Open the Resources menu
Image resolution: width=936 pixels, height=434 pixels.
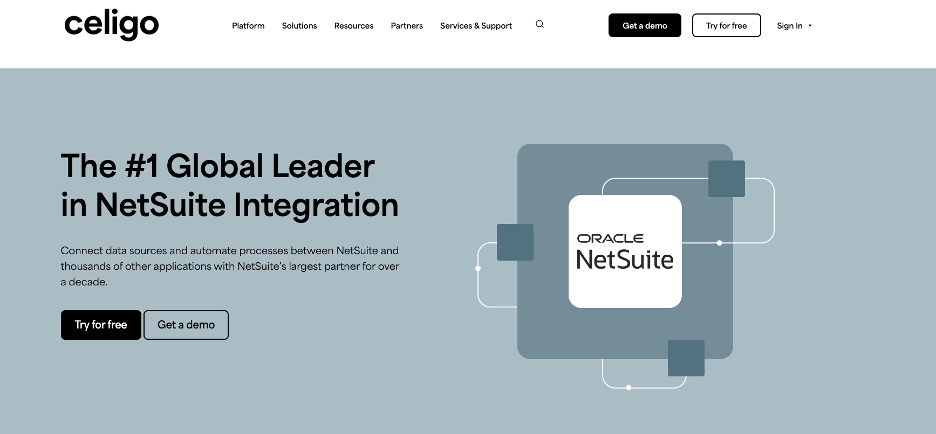[x=354, y=26]
